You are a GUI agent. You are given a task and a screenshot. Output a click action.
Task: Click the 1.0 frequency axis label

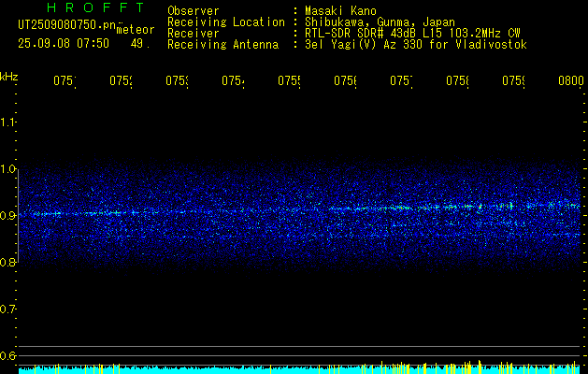click(x=7, y=169)
